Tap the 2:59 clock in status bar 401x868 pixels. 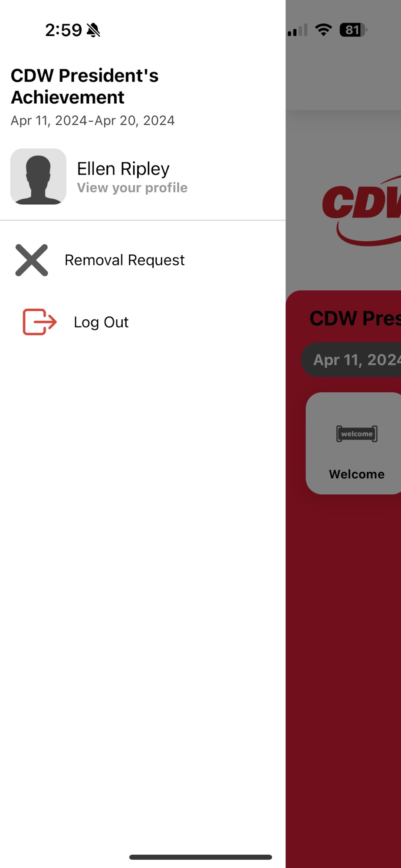point(63,30)
